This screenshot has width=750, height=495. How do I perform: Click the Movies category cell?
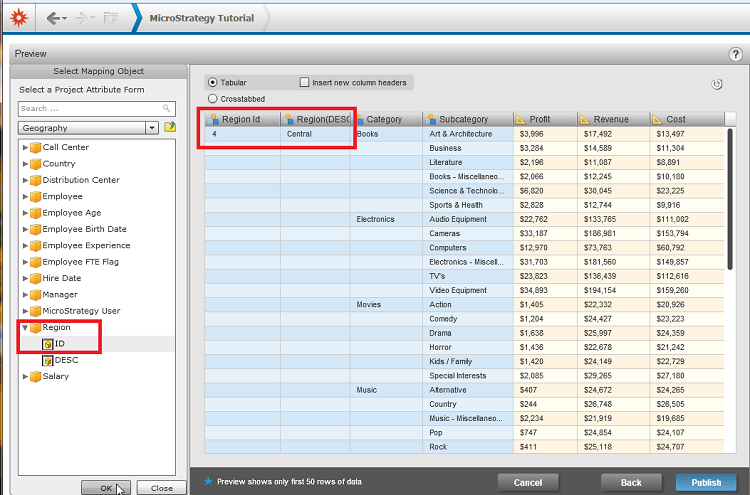(386, 305)
